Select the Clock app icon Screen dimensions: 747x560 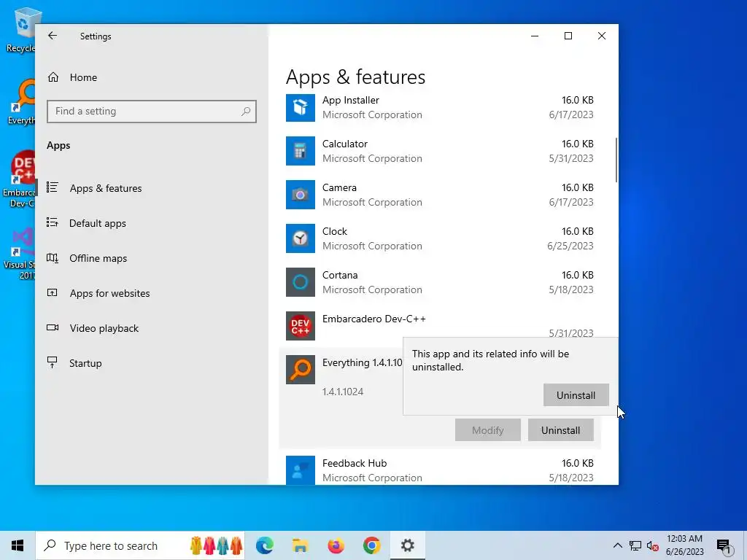click(300, 238)
